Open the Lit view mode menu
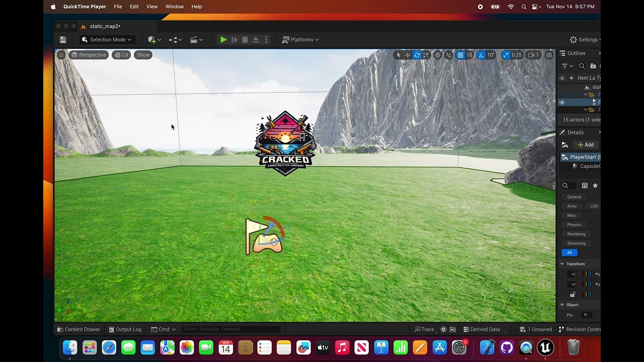Screen dimensions: 644x362 click(122, 55)
